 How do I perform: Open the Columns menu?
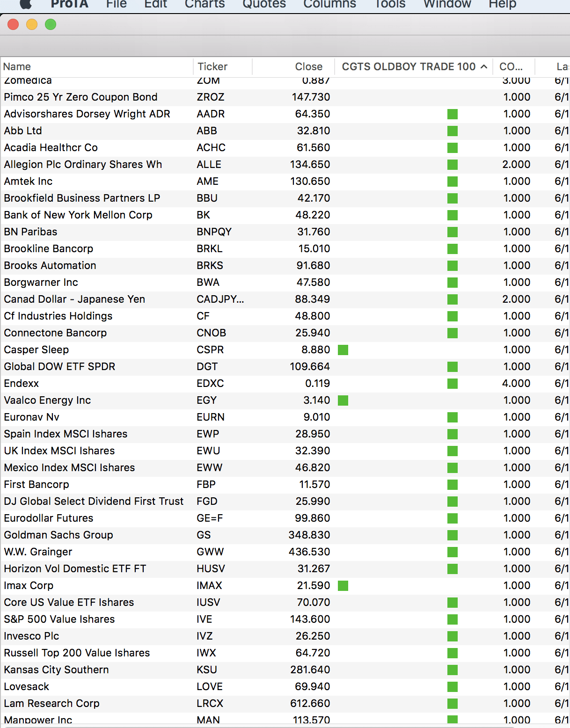[329, 4]
